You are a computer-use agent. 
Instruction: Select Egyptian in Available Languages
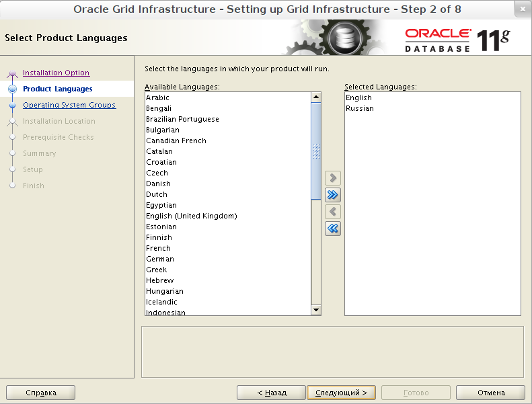click(x=227, y=205)
